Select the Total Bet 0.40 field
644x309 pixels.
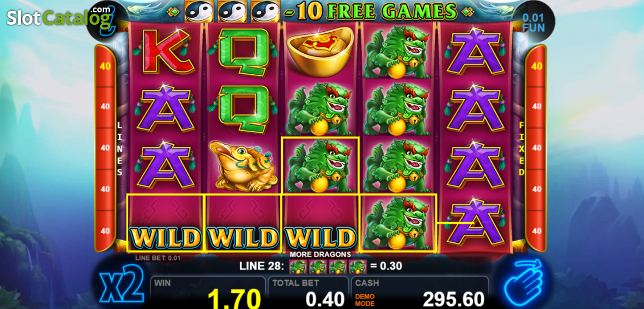(308, 292)
